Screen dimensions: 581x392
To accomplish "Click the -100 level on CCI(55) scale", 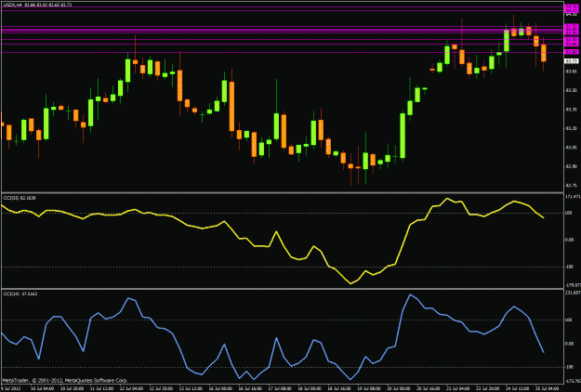I will coord(570,267).
